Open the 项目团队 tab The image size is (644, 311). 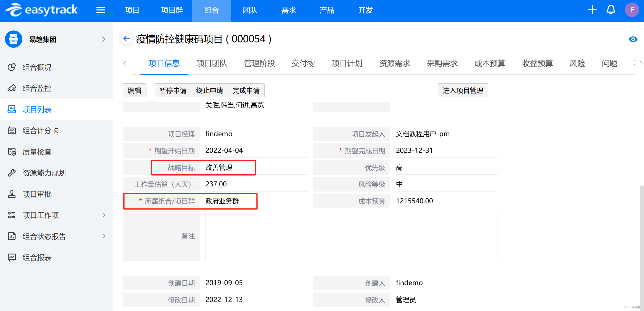click(212, 63)
